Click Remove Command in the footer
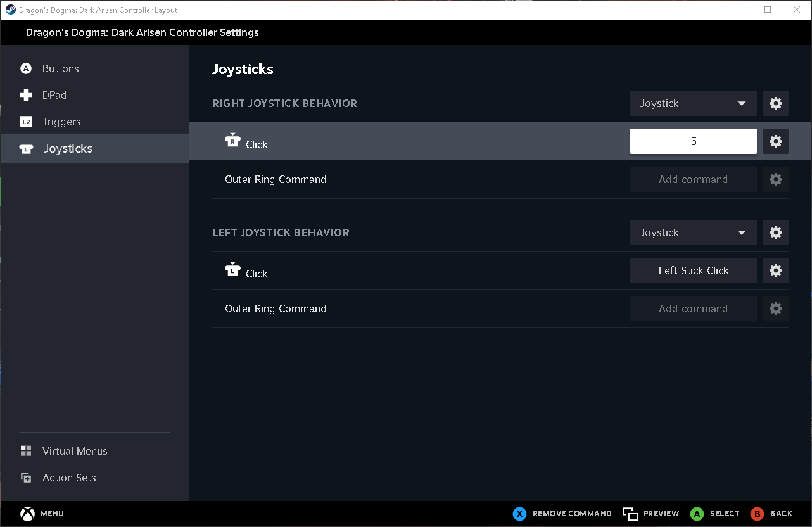Image resolution: width=812 pixels, height=527 pixels. 562,514
